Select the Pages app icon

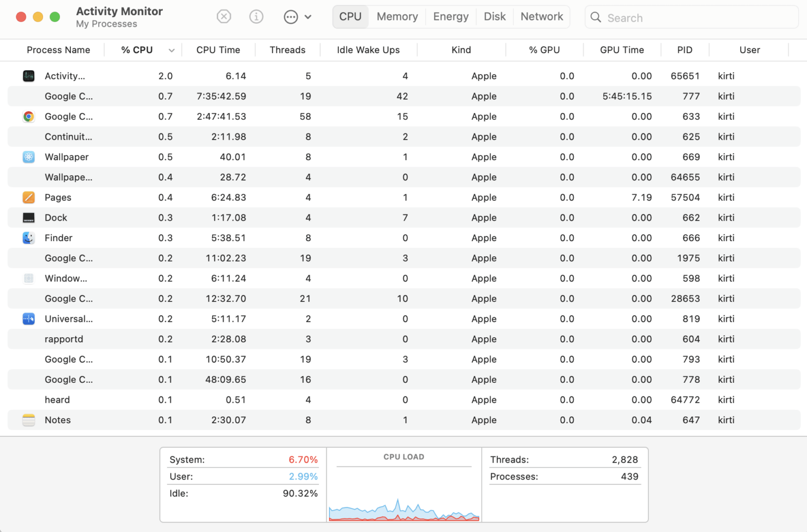(29, 197)
